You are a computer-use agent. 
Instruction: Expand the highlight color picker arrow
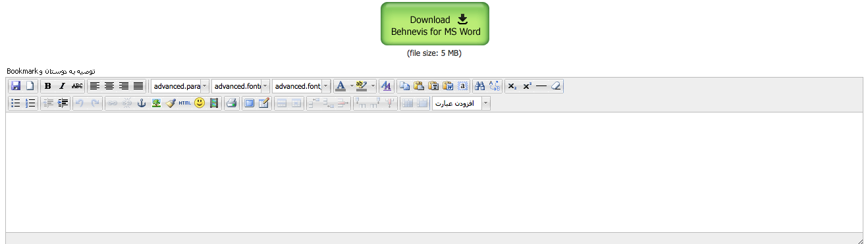(x=373, y=86)
